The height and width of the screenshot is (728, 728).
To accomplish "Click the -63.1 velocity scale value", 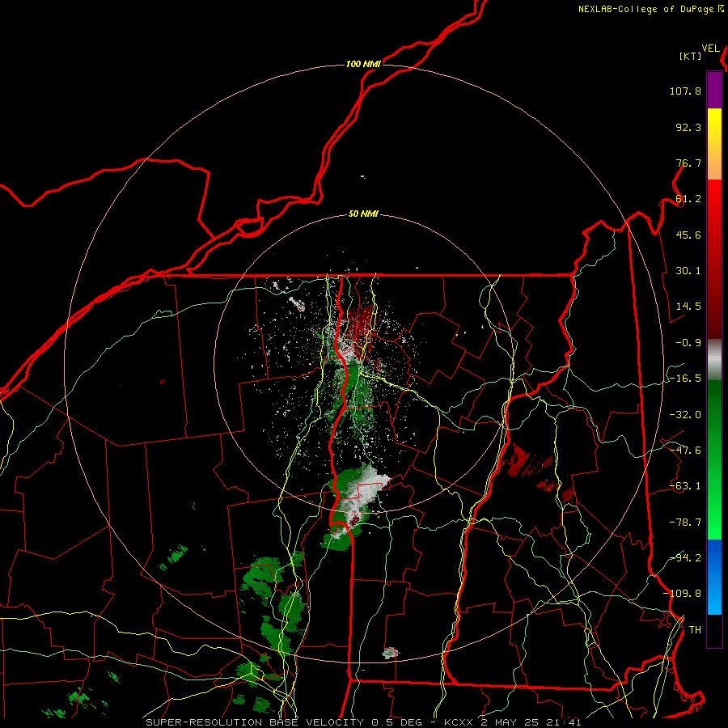I will click(x=685, y=486).
